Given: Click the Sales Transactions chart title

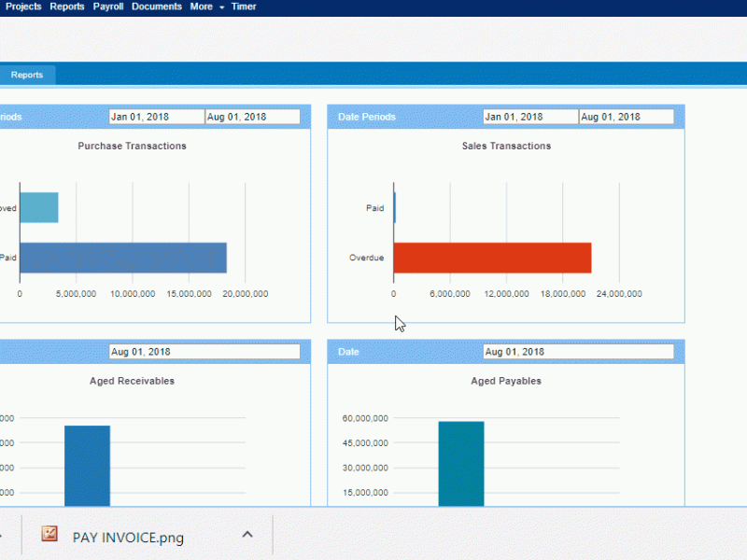Looking at the screenshot, I should [506, 146].
